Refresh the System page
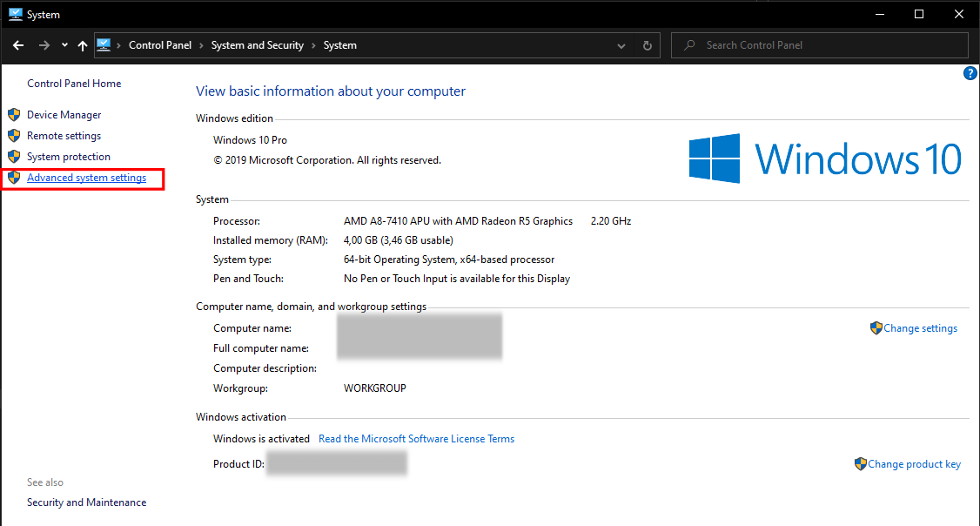 pos(647,45)
